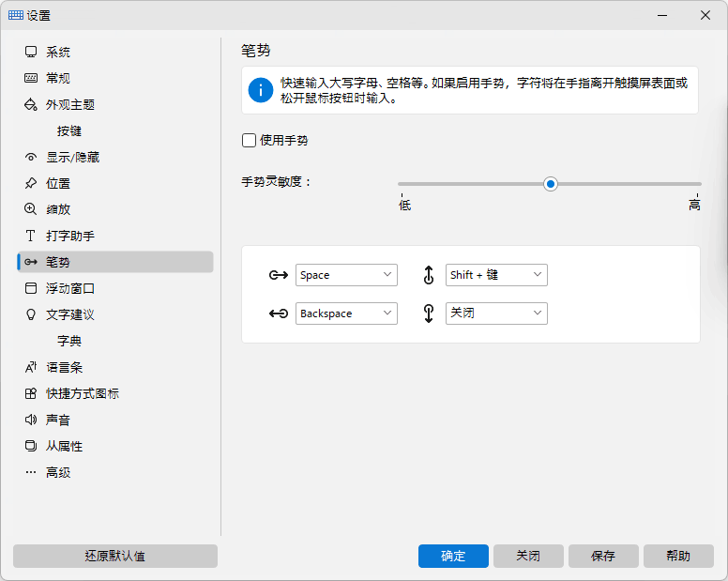Open the 打字助手 page
Screen dimensions: 728x581
coord(115,236)
